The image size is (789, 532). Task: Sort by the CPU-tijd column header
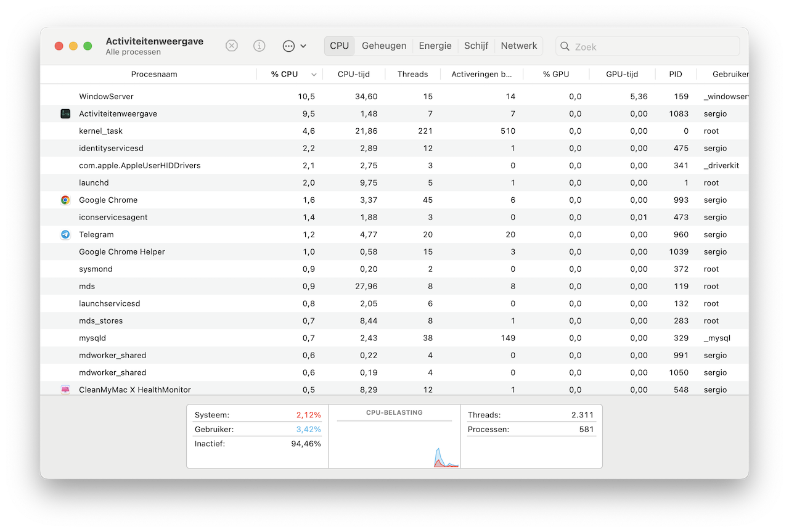[x=354, y=74]
